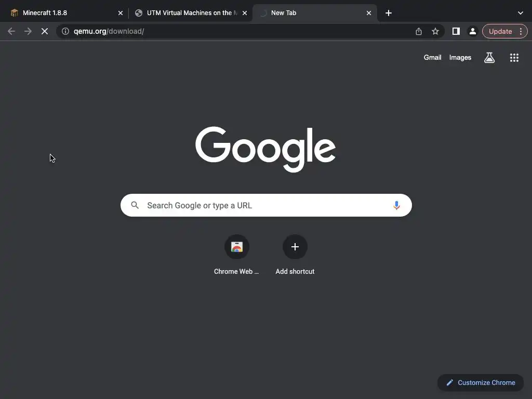
Task: Go forward to next page
Action: (x=28, y=31)
